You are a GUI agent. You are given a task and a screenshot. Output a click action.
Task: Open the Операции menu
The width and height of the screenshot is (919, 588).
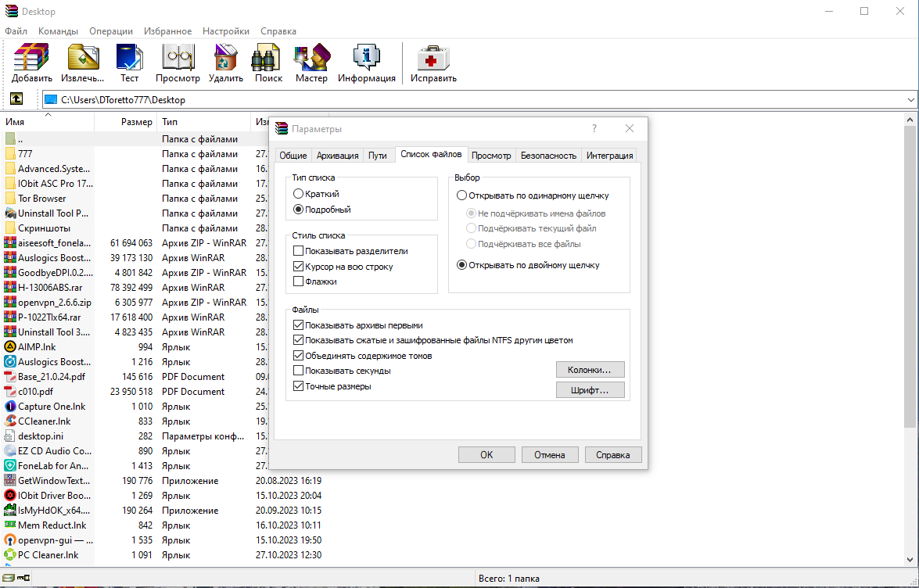pos(111,31)
